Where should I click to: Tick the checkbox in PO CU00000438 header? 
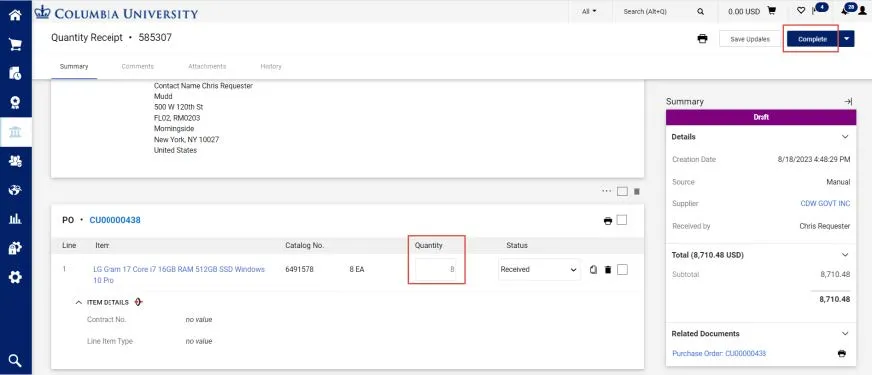coord(622,220)
